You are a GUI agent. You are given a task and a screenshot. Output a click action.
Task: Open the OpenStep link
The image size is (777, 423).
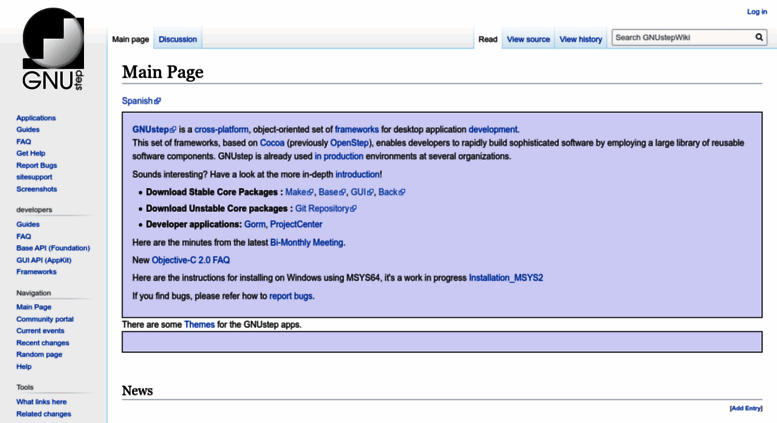pos(349,143)
